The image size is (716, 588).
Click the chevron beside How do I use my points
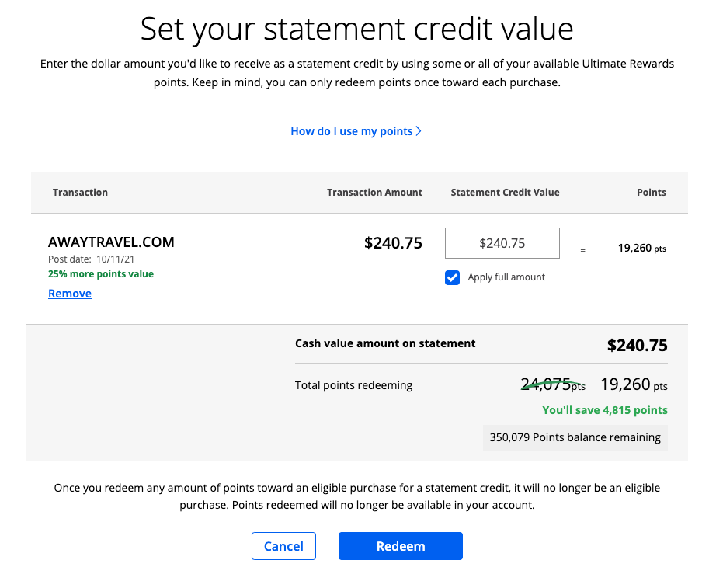pyautogui.click(x=419, y=131)
